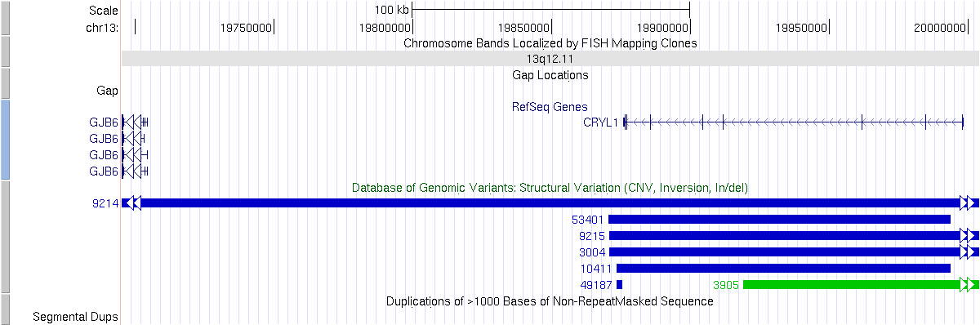Screen dimensions: 980x325
Task: Click the gray Gap track handle
Action: coord(4,82)
